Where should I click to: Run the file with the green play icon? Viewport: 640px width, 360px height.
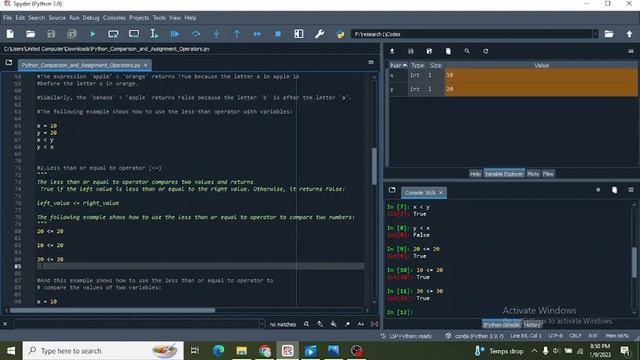pyautogui.click(x=93, y=34)
